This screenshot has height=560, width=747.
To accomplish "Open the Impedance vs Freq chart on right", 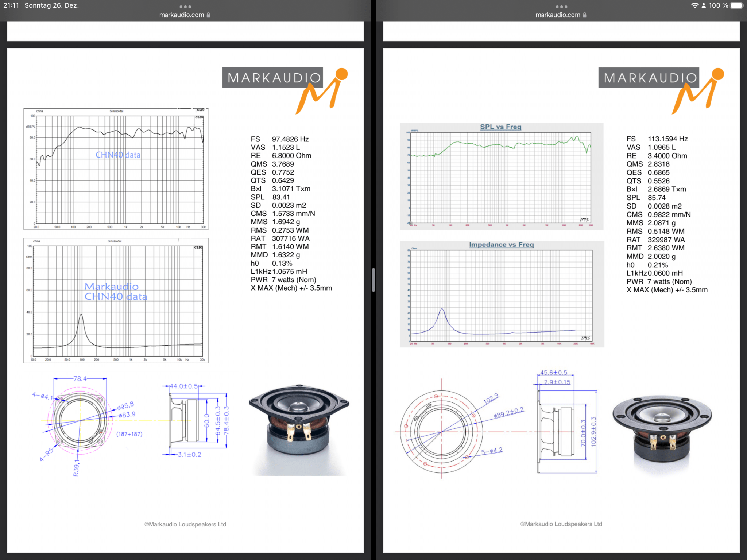I will (x=502, y=294).
